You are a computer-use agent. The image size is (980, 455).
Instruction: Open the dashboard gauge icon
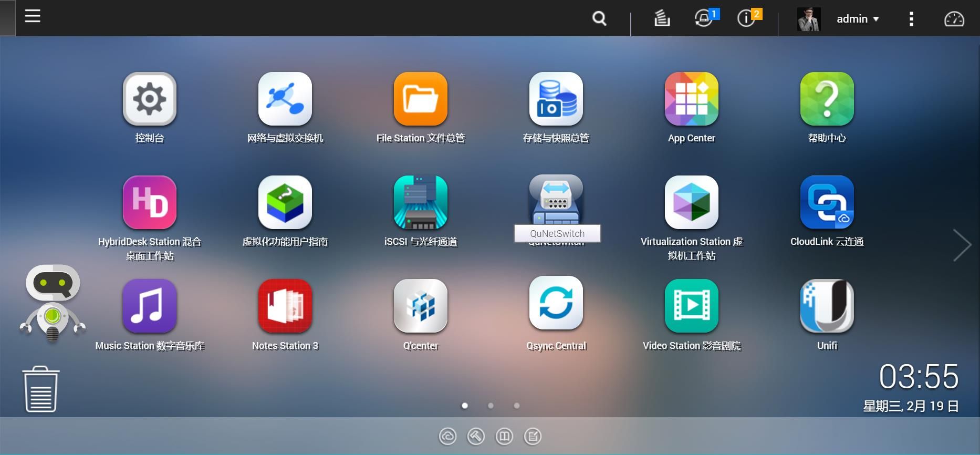pyautogui.click(x=954, y=19)
